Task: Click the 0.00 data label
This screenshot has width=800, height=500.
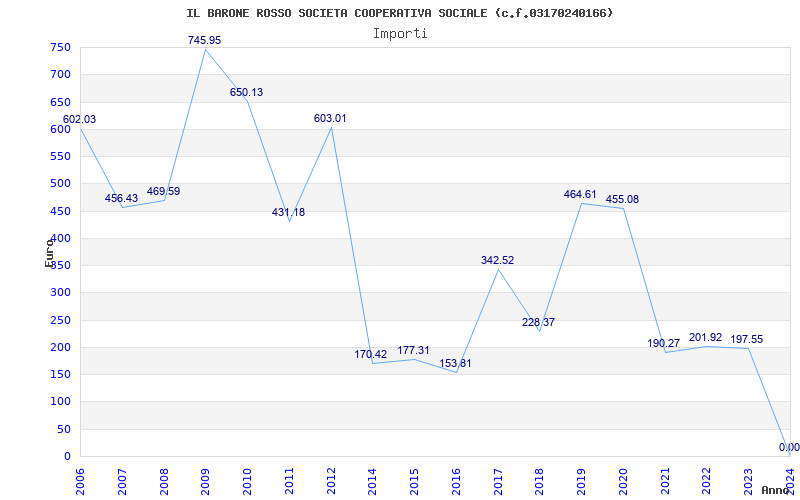Action: click(x=789, y=447)
